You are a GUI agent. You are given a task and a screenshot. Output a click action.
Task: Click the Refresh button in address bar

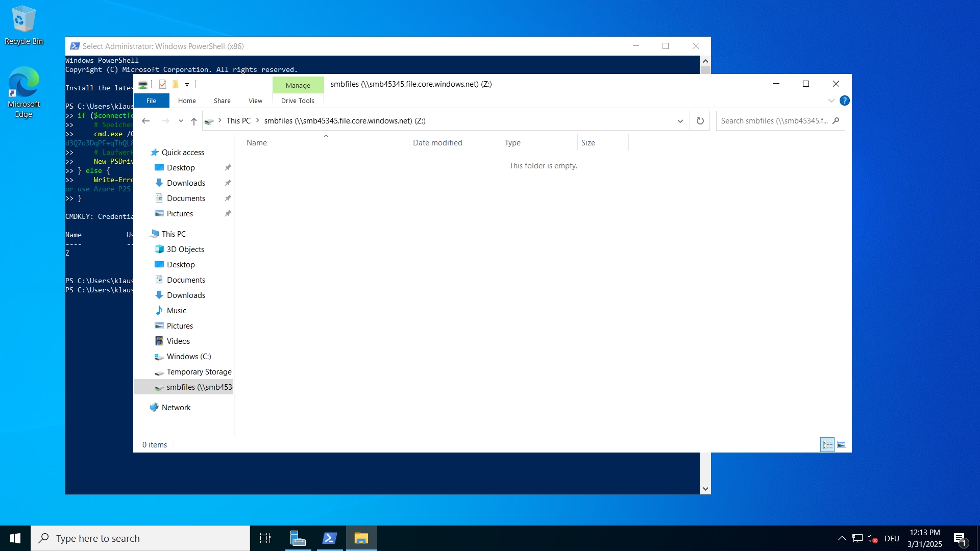coord(700,121)
